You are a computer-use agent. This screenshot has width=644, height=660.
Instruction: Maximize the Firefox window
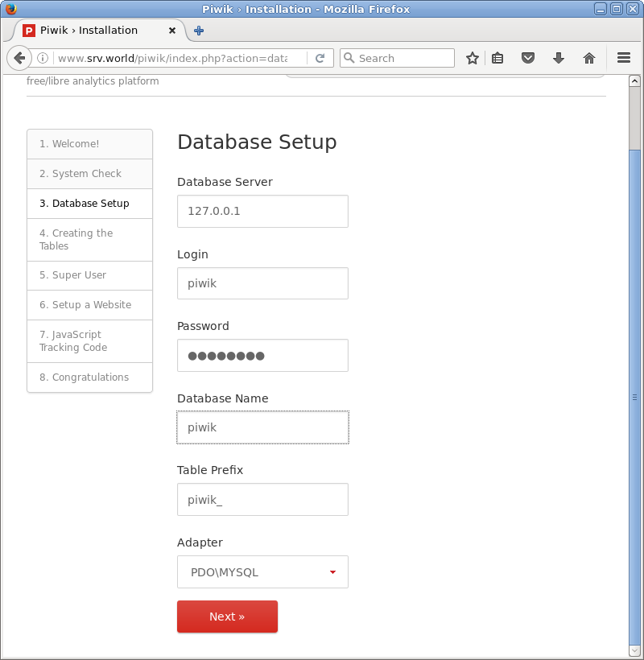(x=617, y=9)
